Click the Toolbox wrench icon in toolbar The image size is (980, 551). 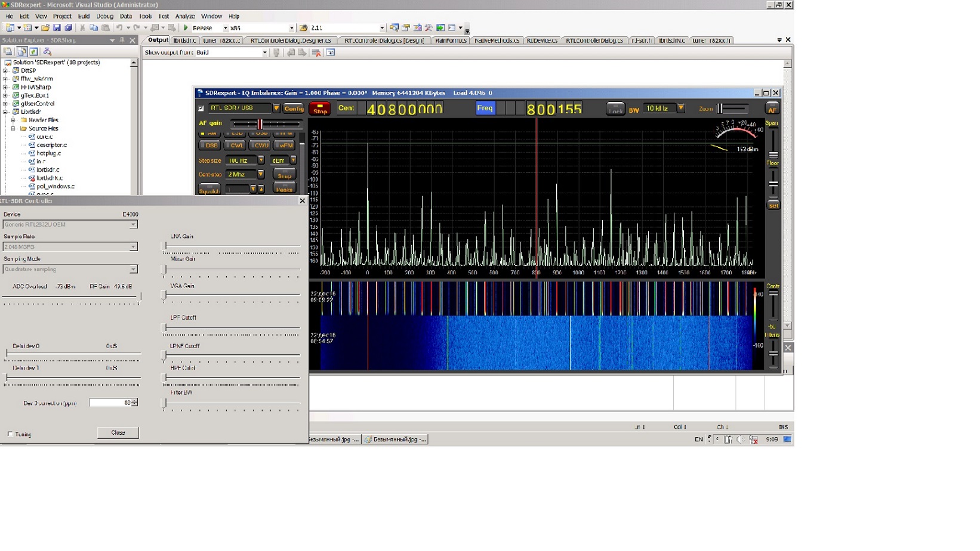(429, 28)
